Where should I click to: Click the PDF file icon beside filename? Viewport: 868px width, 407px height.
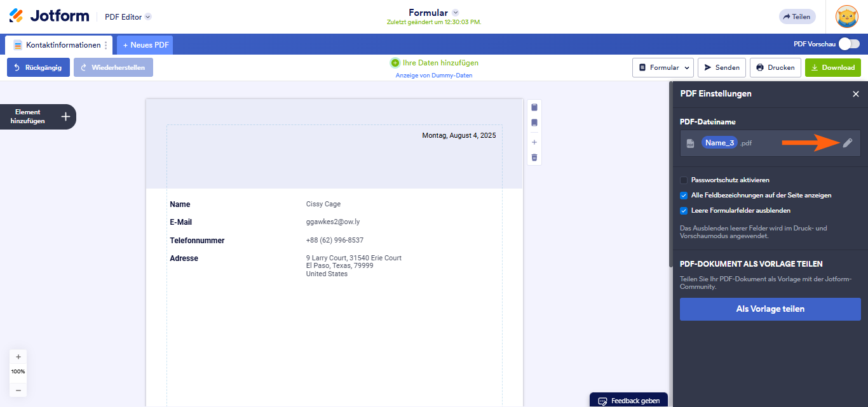pos(691,143)
